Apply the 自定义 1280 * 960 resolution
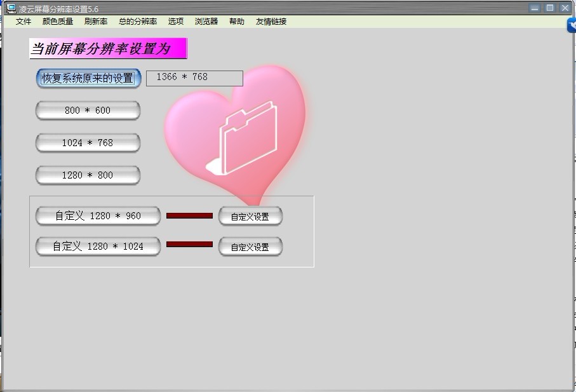The height and width of the screenshot is (392, 576). point(98,216)
